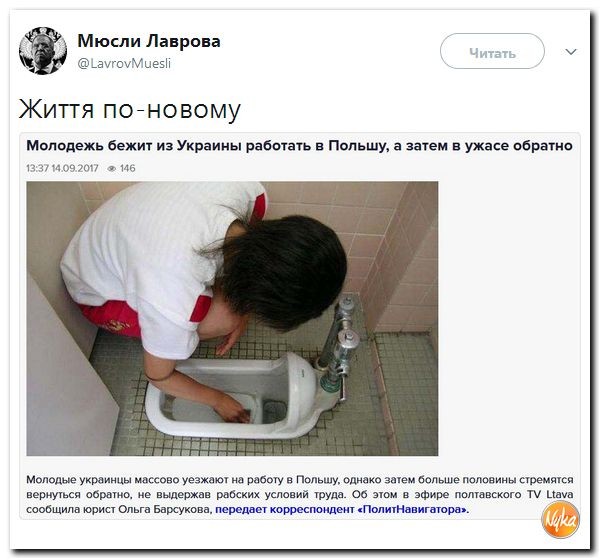Screen dimensions: 601x560
Task: Open the article photo thumbnail
Action: pyautogui.click(x=232, y=319)
